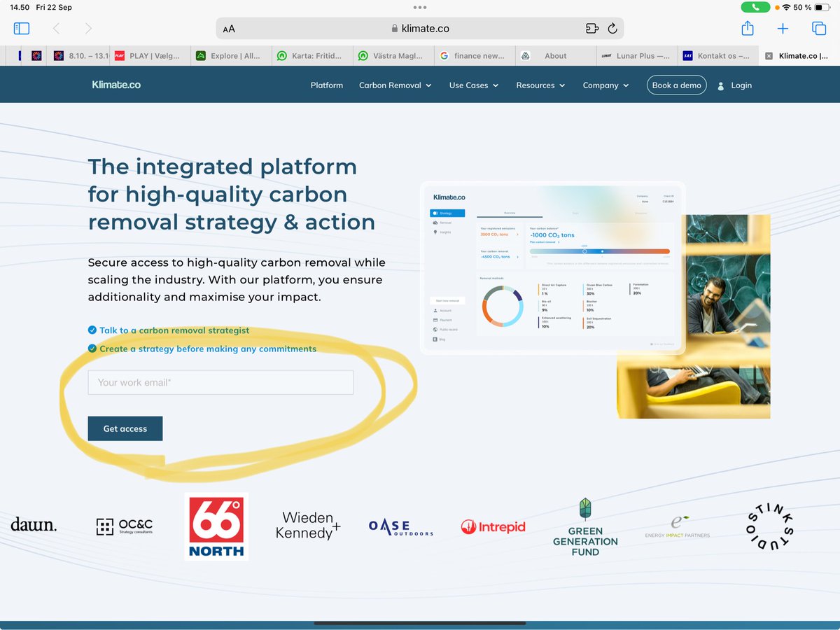Click the Login link
Image resolution: width=840 pixels, height=630 pixels.
click(741, 85)
